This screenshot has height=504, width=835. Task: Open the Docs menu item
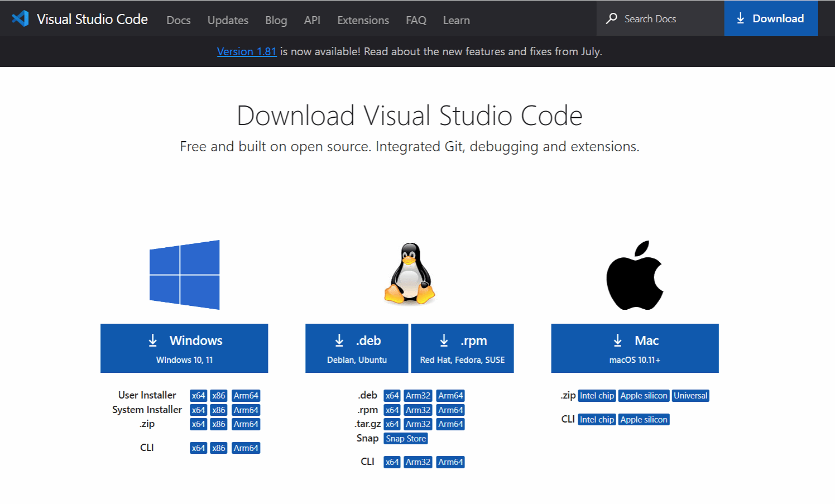pyautogui.click(x=179, y=20)
